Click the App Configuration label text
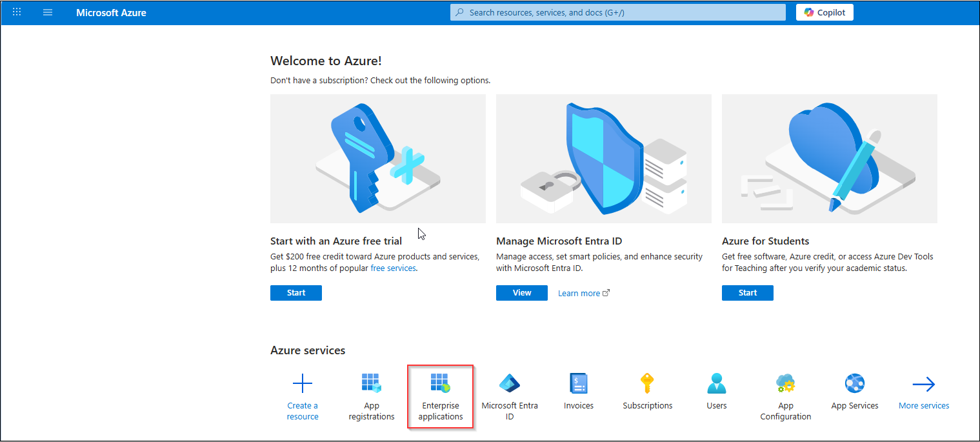The image size is (980, 442). [x=786, y=411]
